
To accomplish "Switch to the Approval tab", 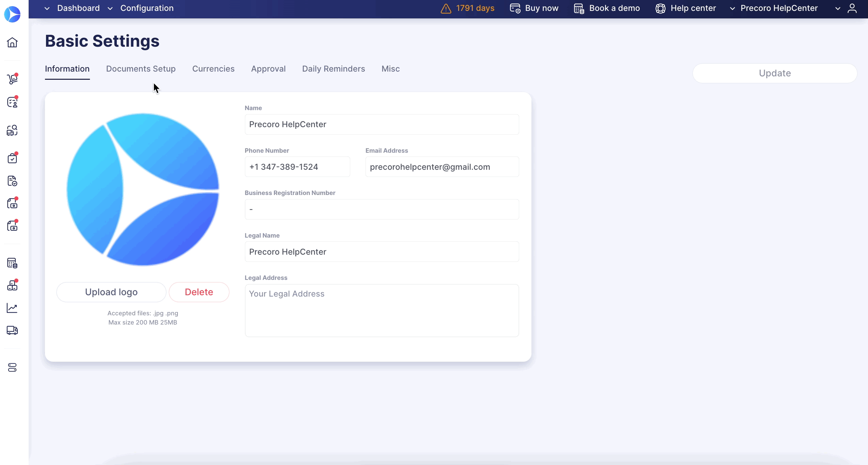I will coord(268,69).
